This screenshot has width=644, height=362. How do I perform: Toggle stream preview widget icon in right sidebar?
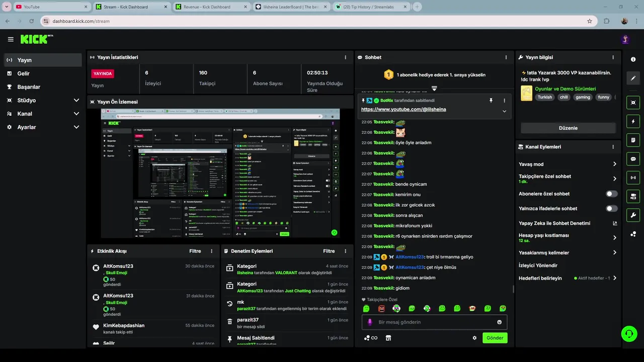coord(633,102)
